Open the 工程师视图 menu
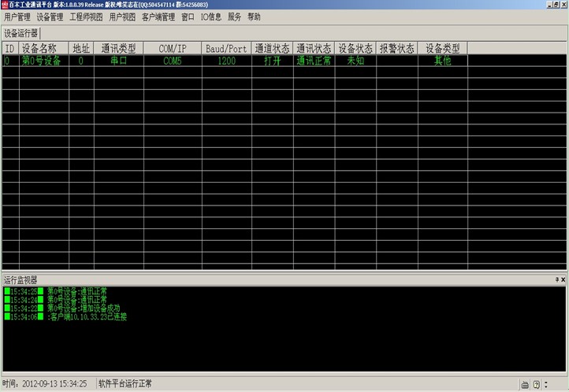569x392 pixels. click(x=86, y=17)
